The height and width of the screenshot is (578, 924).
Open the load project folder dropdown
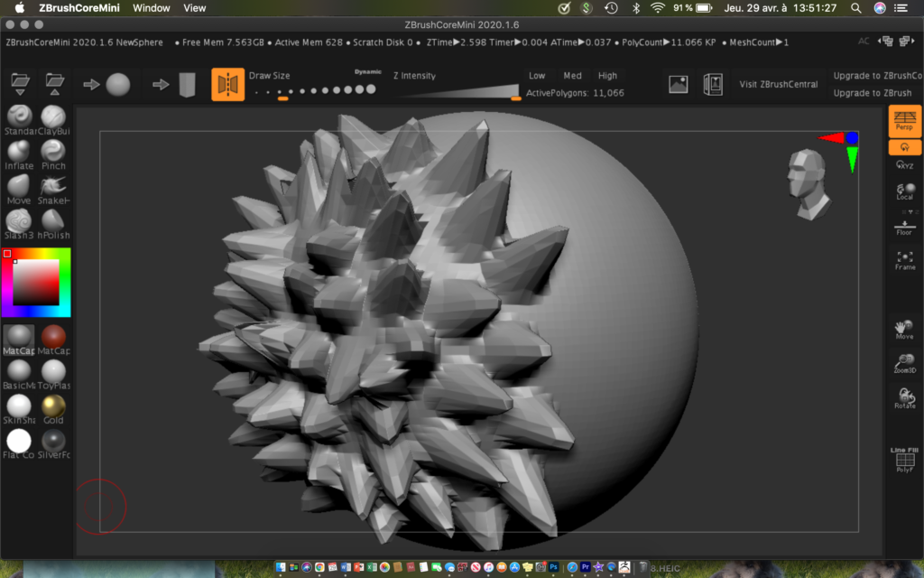pos(20,84)
